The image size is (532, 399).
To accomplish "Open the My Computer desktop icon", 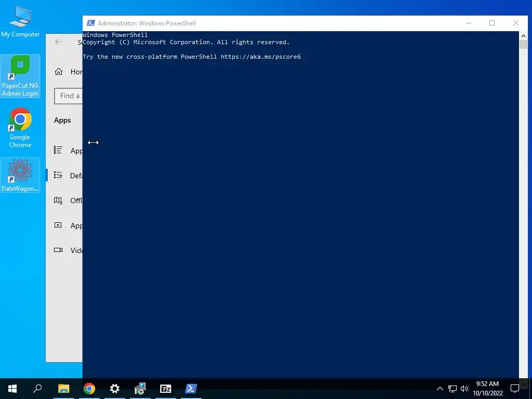I will [x=20, y=22].
